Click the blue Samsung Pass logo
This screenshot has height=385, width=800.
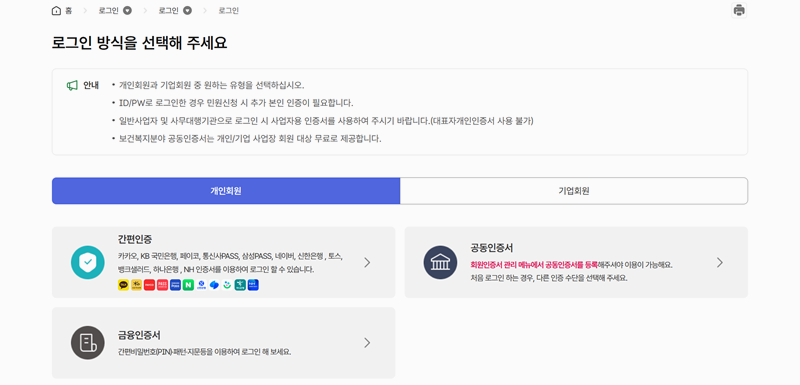(176, 286)
